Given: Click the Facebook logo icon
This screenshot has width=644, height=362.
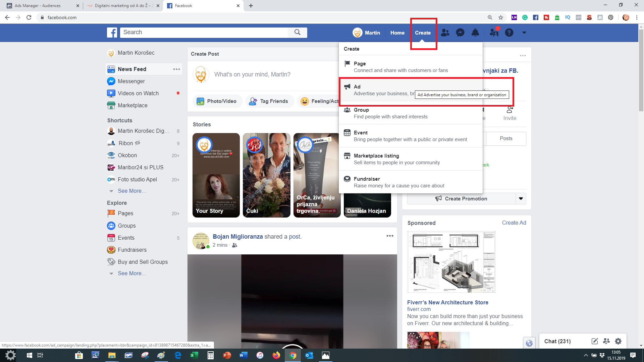Looking at the screenshot, I should point(112,33).
